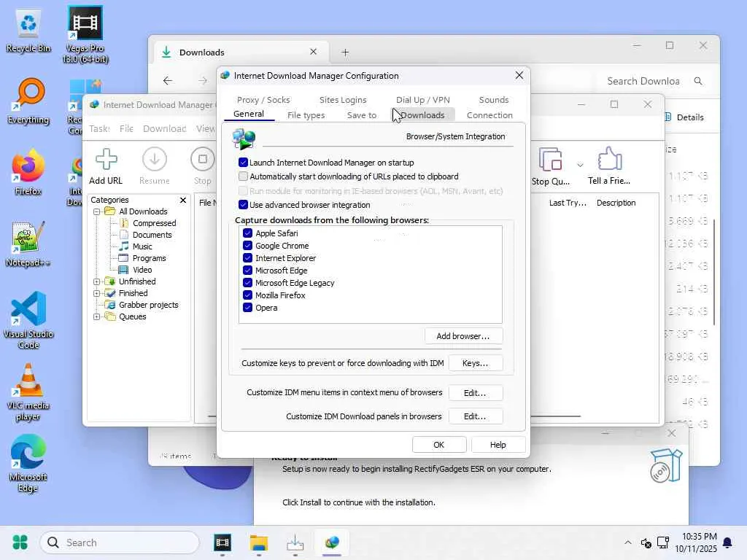The image size is (747, 560).
Task: Click Edit for IDM context menu items
Action: coord(475,393)
